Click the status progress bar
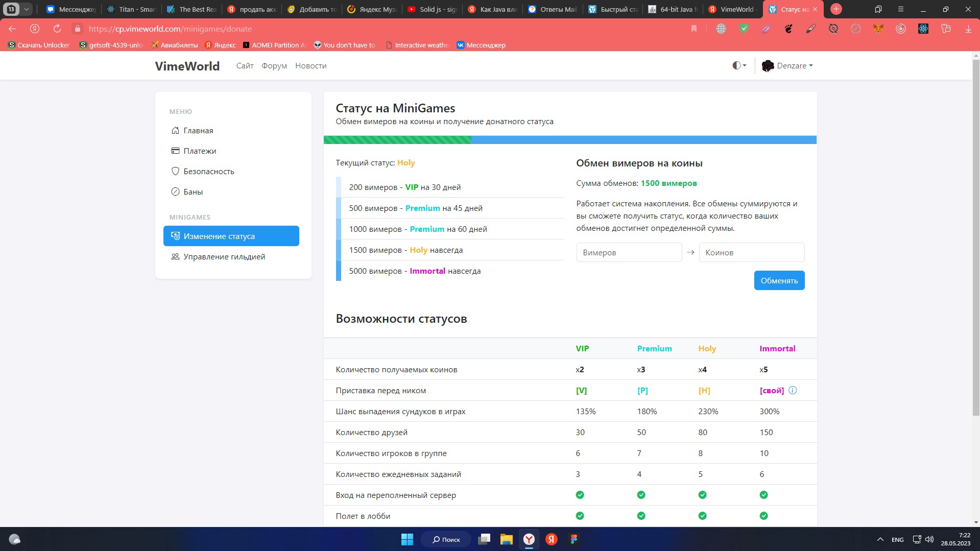The image size is (980, 551). [570, 140]
